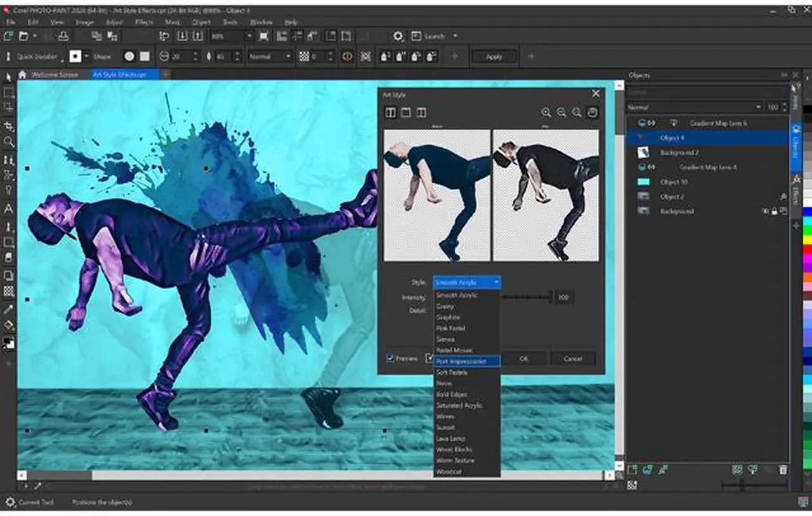
Task: Click New Object icon at Objects panel bottom
Action: click(x=632, y=470)
